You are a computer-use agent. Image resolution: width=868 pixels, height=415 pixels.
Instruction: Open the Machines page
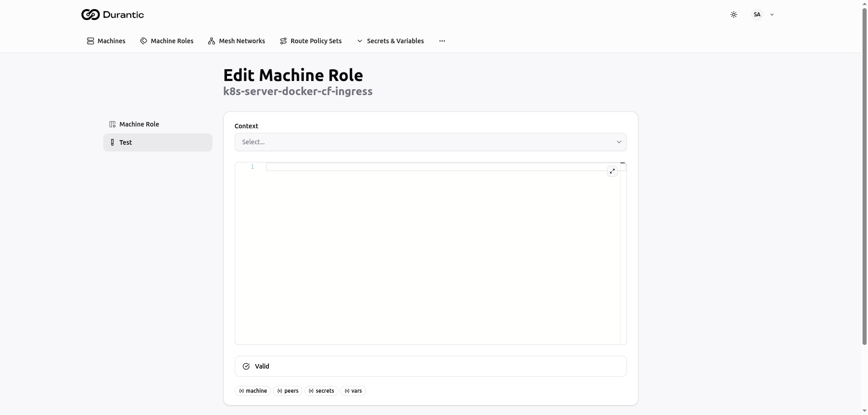(106, 41)
